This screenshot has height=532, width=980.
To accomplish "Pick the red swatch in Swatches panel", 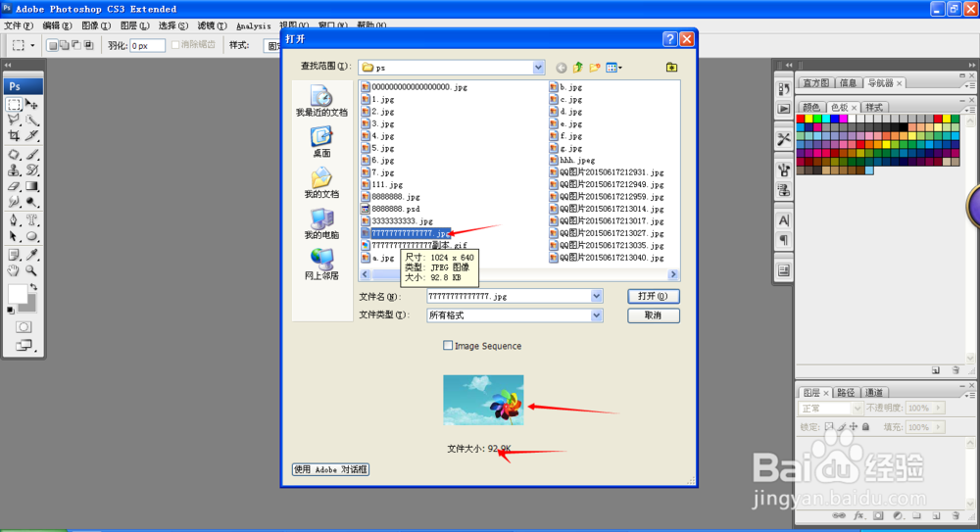I will [800, 119].
